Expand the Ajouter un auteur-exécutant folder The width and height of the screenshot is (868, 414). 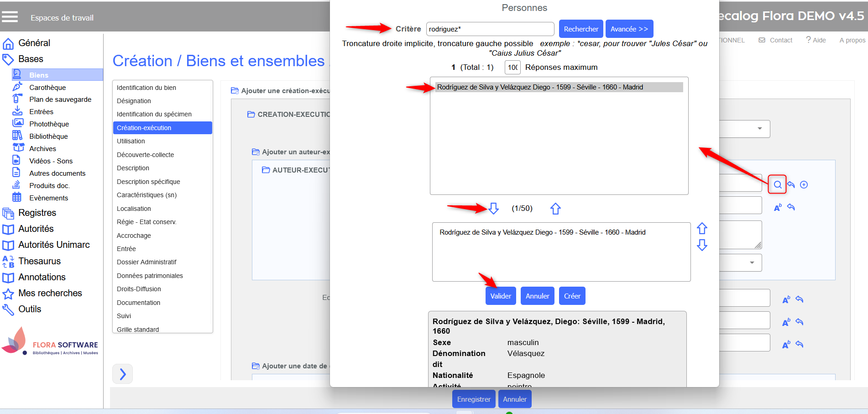tap(256, 152)
